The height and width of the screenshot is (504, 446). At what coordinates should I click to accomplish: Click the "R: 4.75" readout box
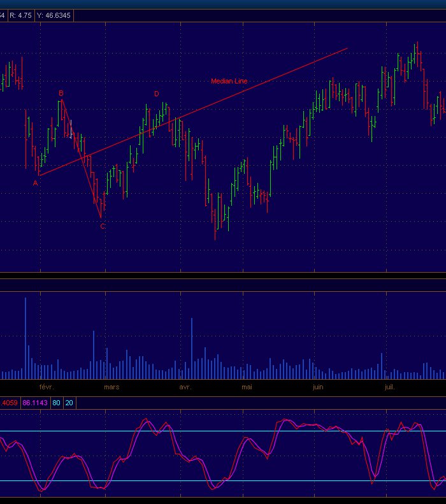tap(20, 15)
